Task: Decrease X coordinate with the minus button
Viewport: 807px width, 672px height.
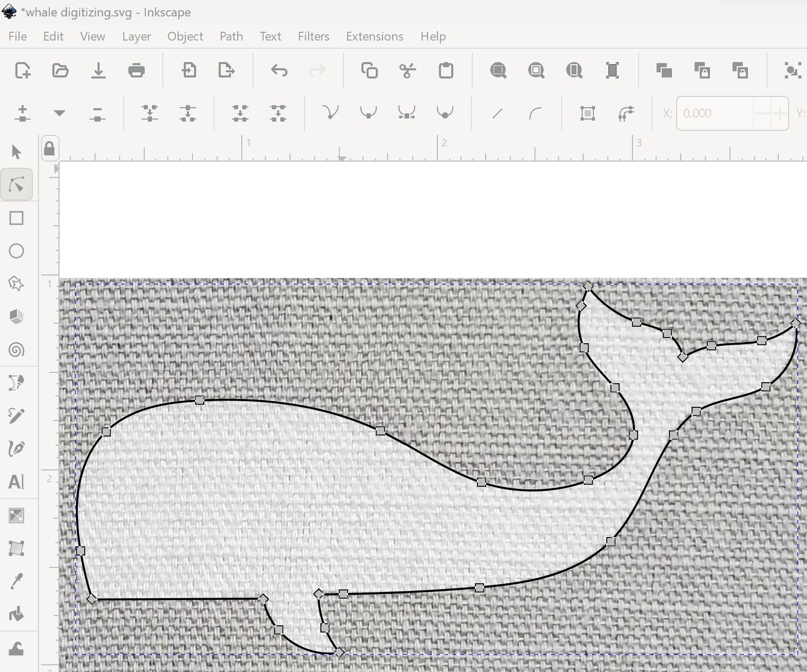Action: pyautogui.click(x=762, y=113)
